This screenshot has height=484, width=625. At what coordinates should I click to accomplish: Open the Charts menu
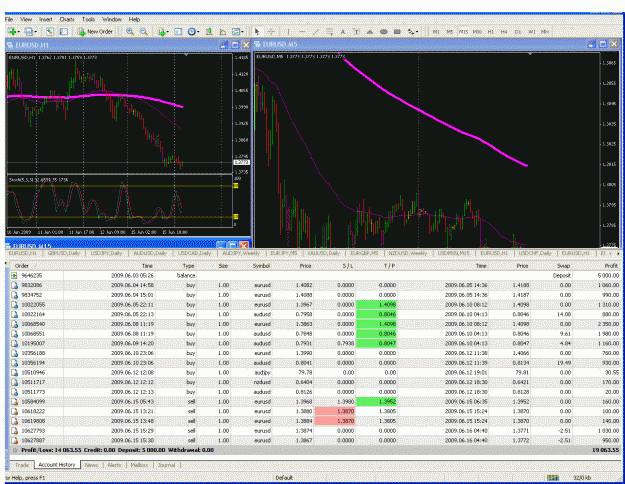[x=67, y=19]
